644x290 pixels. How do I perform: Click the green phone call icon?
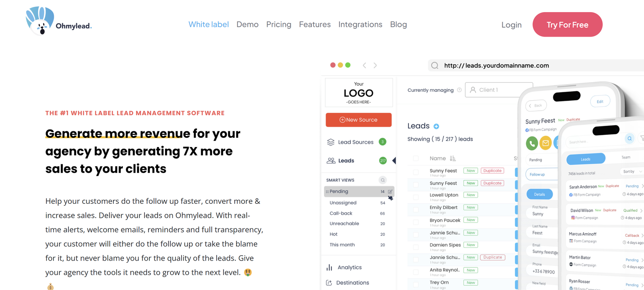click(532, 143)
